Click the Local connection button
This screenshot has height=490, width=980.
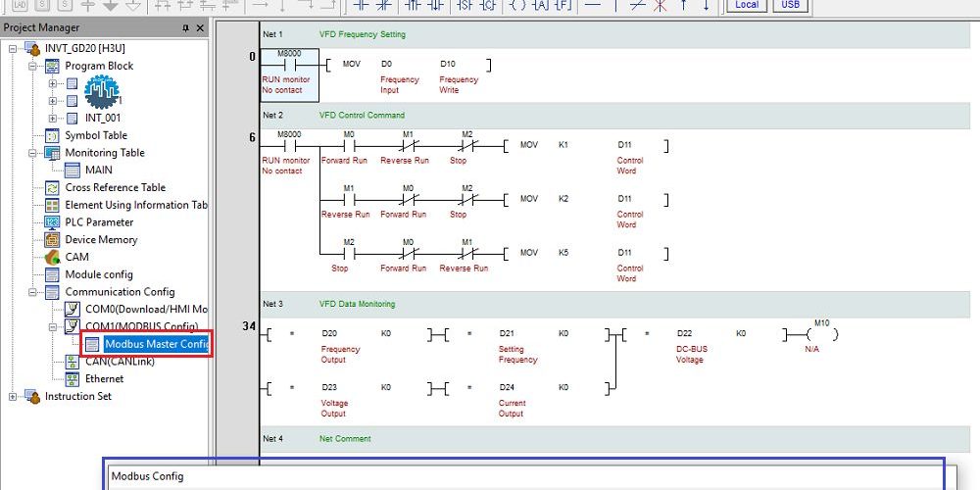click(746, 5)
